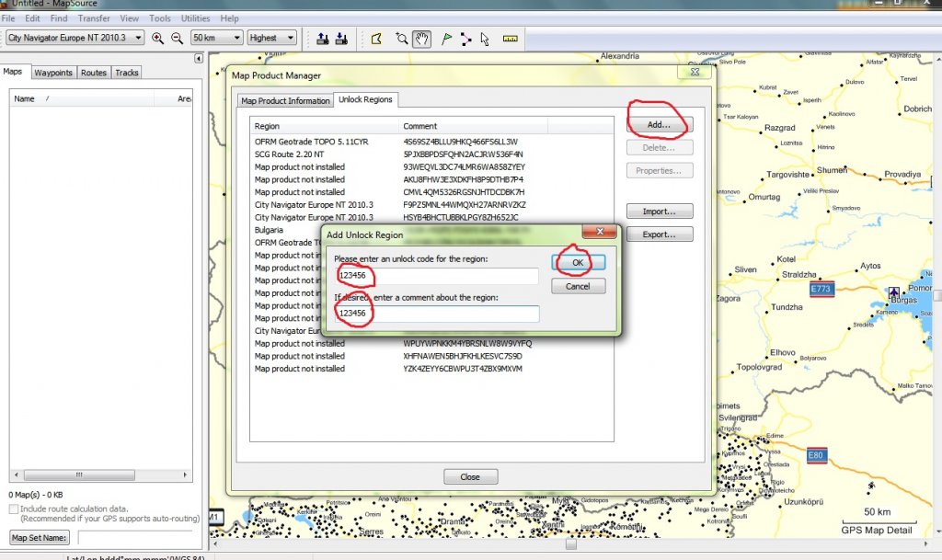
Task: Open the 50 km scale dropdown
Action: point(216,38)
